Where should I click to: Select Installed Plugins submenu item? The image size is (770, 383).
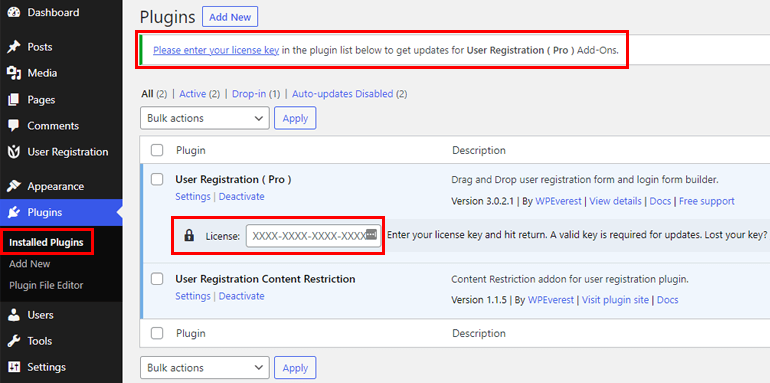pos(46,243)
